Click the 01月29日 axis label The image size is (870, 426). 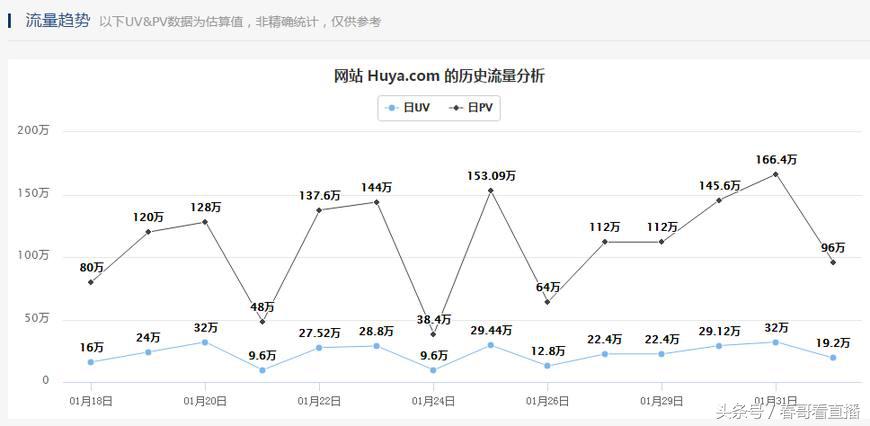661,400
